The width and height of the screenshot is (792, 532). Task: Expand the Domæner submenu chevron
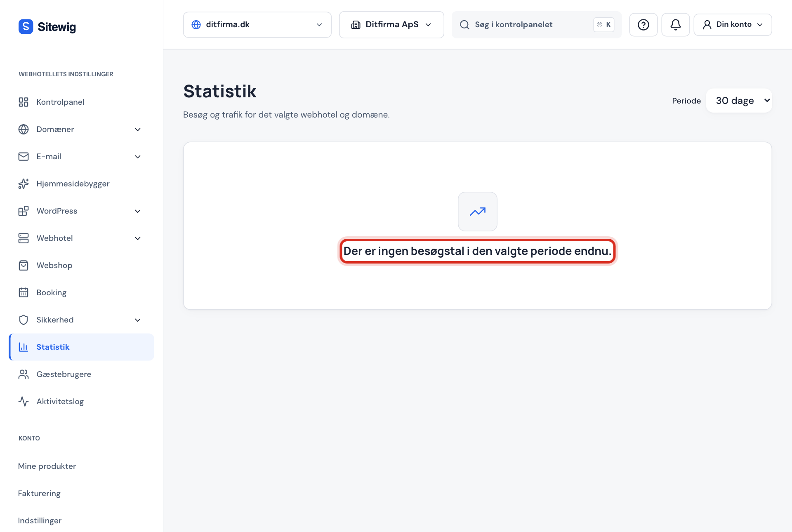pyautogui.click(x=138, y=129)
